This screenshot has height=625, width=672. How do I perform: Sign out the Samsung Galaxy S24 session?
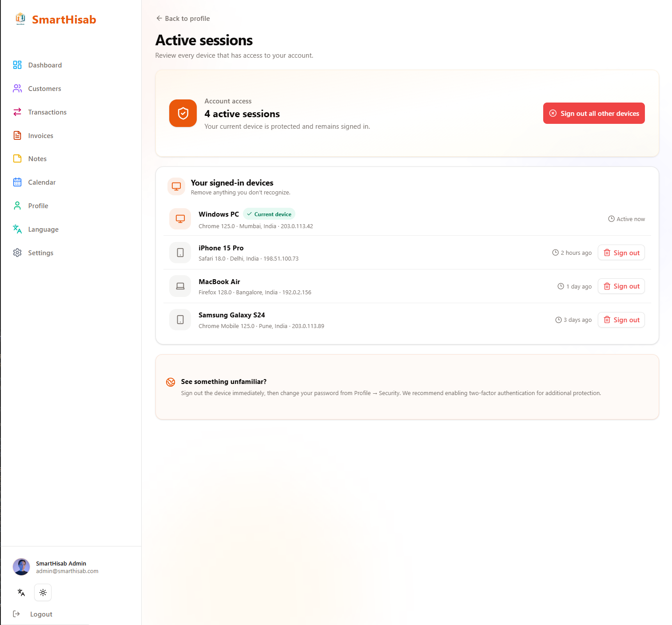(x=621, y=320)
